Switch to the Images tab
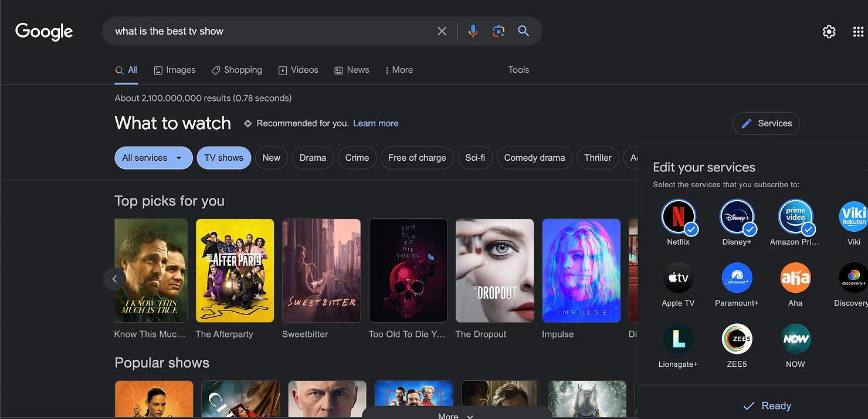 (x=175, y=70)
